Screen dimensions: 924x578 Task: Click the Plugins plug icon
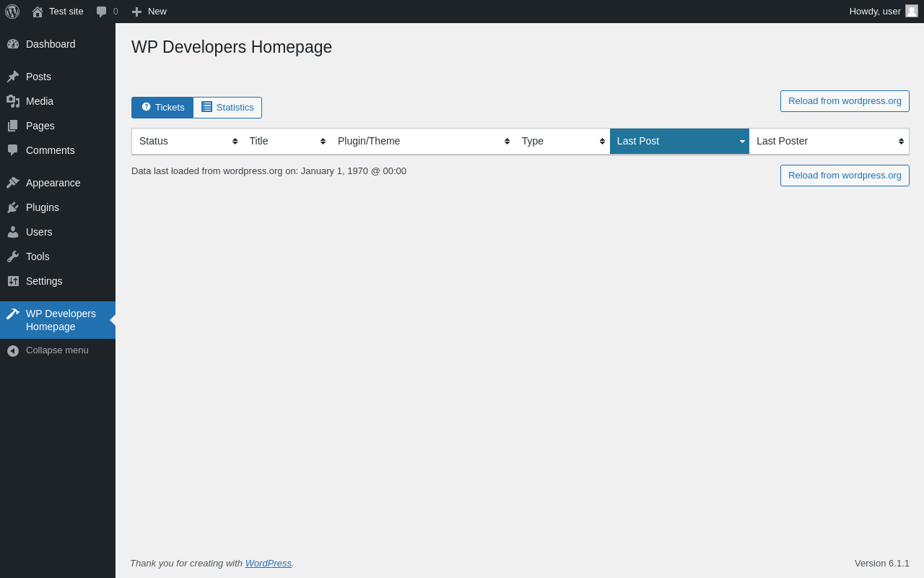(13, 207)
